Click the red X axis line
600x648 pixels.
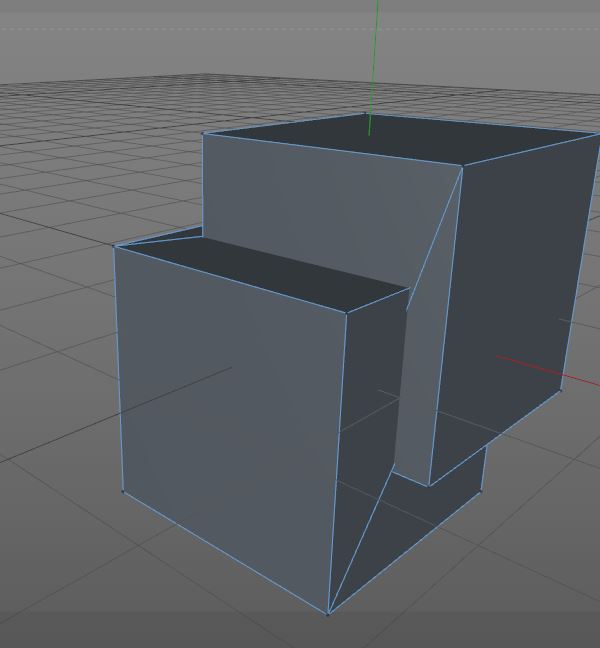tap(548, 371)
